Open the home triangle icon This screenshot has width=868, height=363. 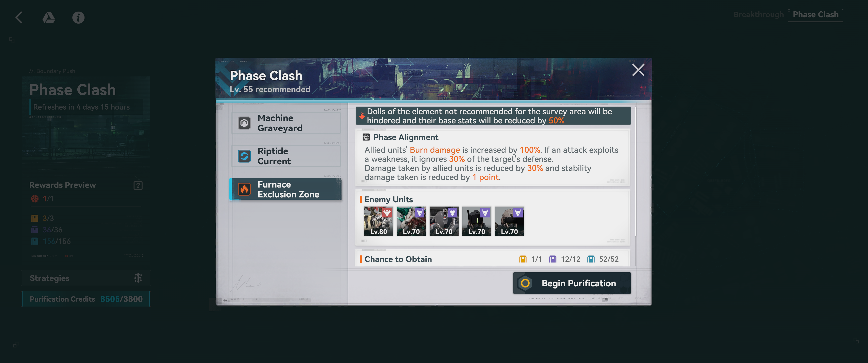tap(48, 17)
